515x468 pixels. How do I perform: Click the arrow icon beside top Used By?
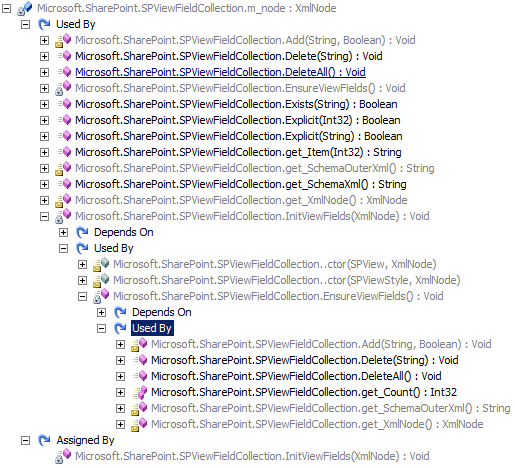tap(44, 24)
